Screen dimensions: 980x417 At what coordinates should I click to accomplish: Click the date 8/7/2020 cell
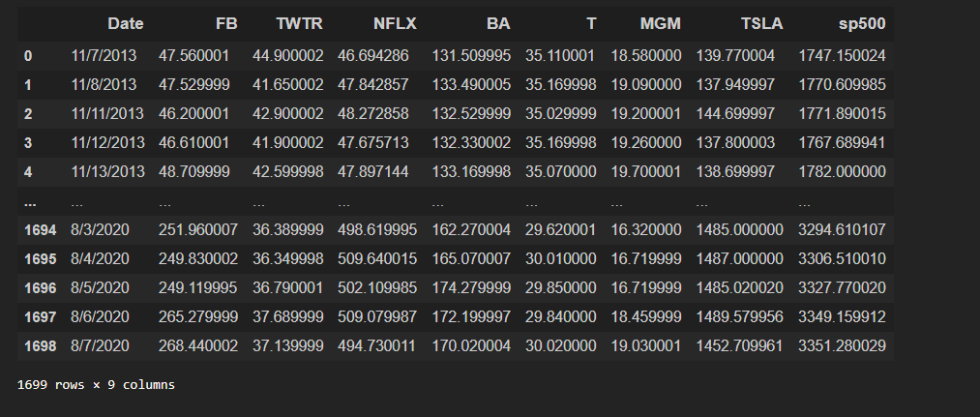[x=100, y=345]
